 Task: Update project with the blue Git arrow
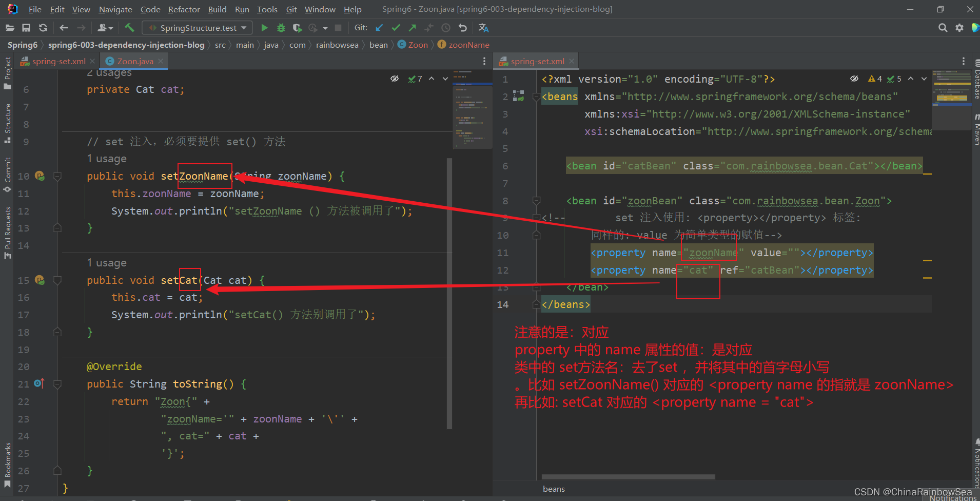coord(379,28)
